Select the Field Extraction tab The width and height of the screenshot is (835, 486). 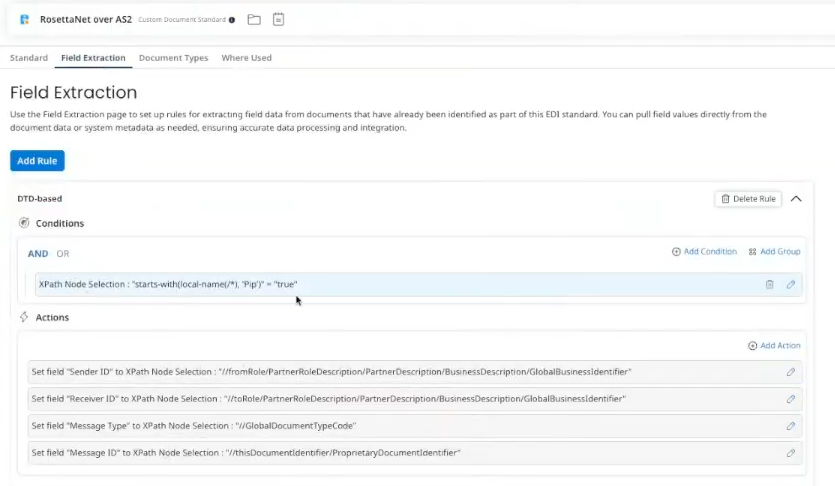pyautogui.click(x=93, y=57)
